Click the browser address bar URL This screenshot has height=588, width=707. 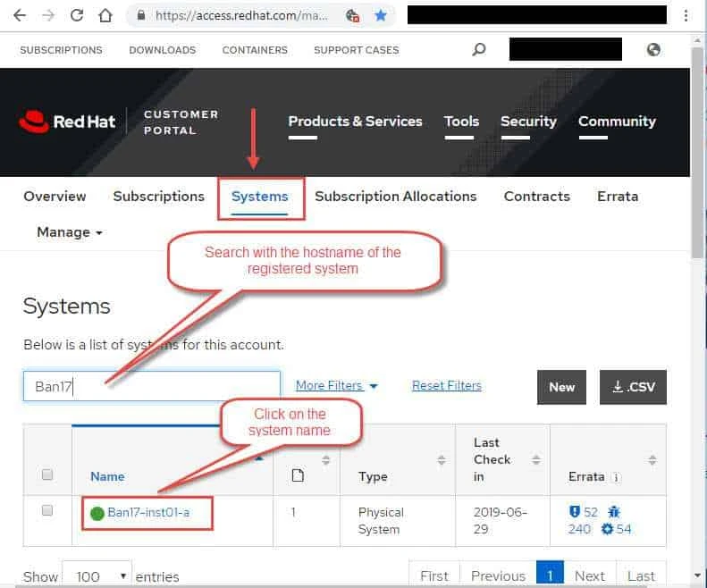pos(241,16)
